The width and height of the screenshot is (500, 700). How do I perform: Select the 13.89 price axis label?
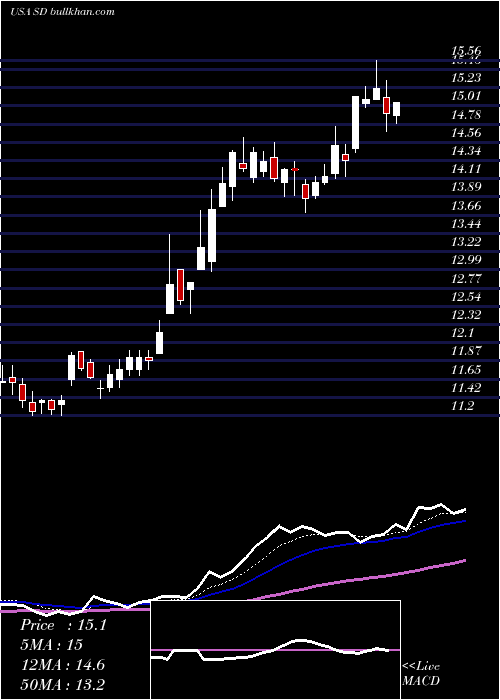pyautogui.click(x=466, y=187)
